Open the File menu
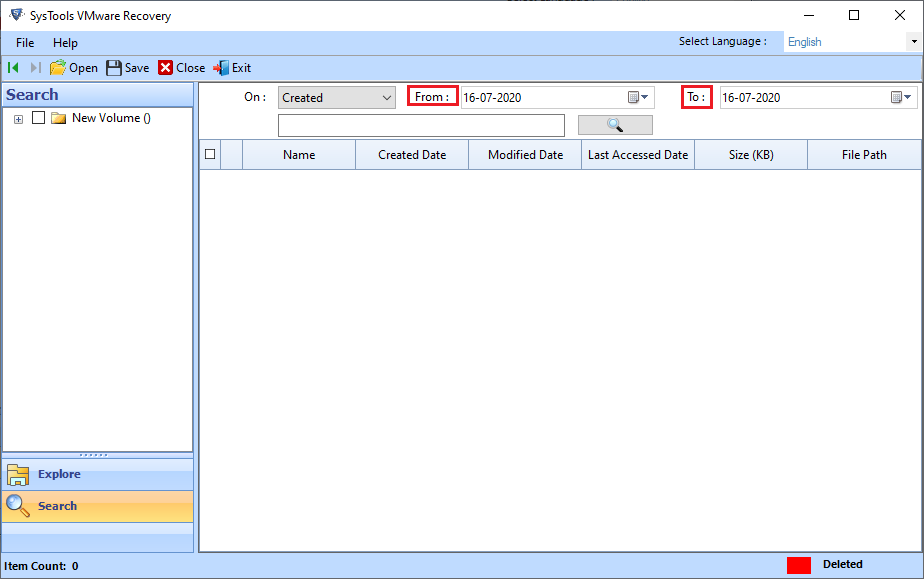 [x=24, y=43]
